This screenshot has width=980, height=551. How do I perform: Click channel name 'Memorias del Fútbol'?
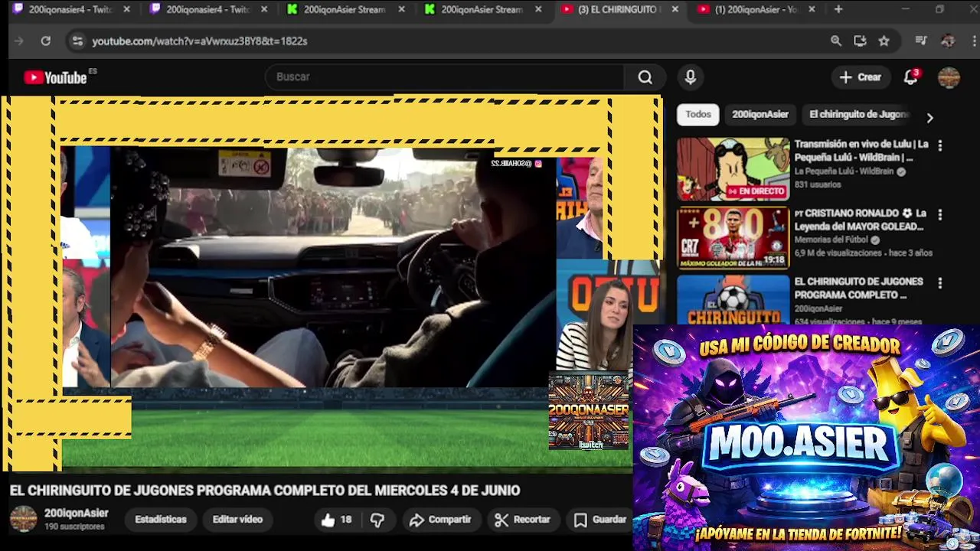coord(833,240)
